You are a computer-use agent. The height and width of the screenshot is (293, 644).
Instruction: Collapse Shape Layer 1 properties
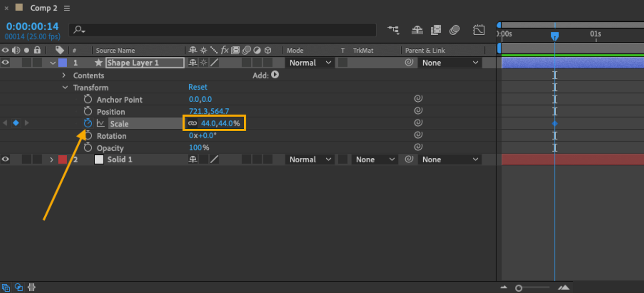53,63
